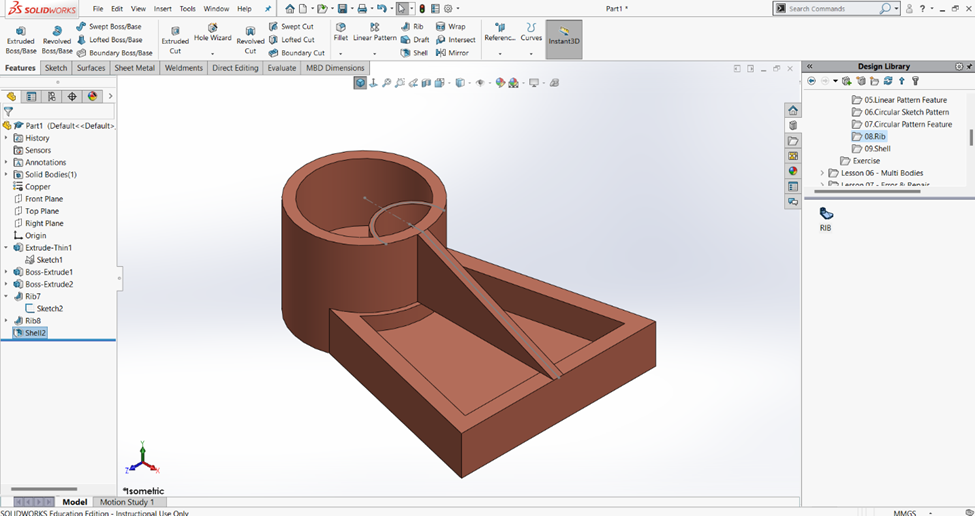Screen dimensions: 975x516
Task: Switch to the DisplayManager tab icon
Action: pos(93,96)
